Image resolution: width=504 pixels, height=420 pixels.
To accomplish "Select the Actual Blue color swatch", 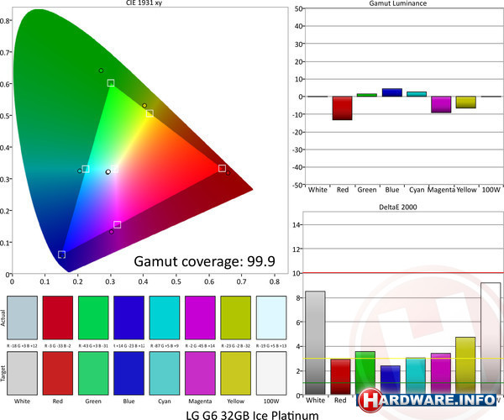I will click(x=129, y=318).
